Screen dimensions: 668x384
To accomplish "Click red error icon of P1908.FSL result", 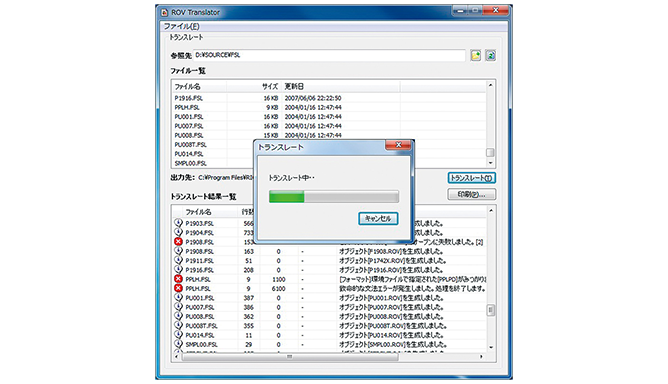I will pyautogui.click(x=178, y=242).
